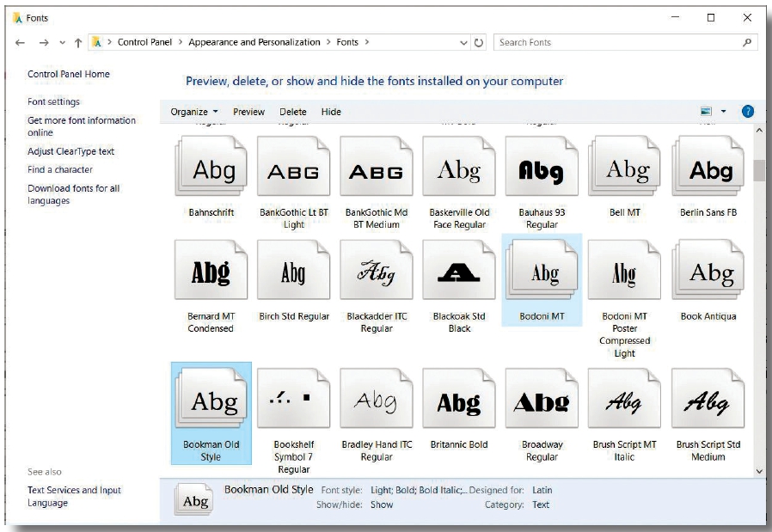Screen dimensions: 772x532
Task: Click the 'Show' show/hide value in details
Action: click(382, 504)
